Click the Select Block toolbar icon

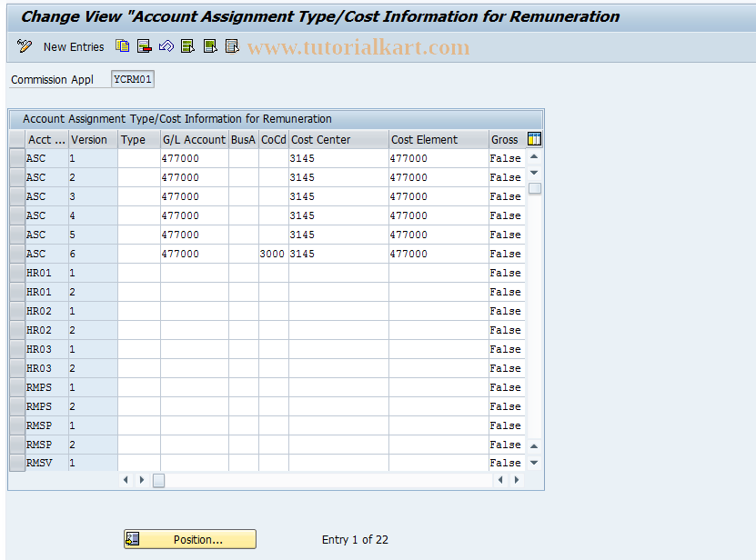click(209, 46)
